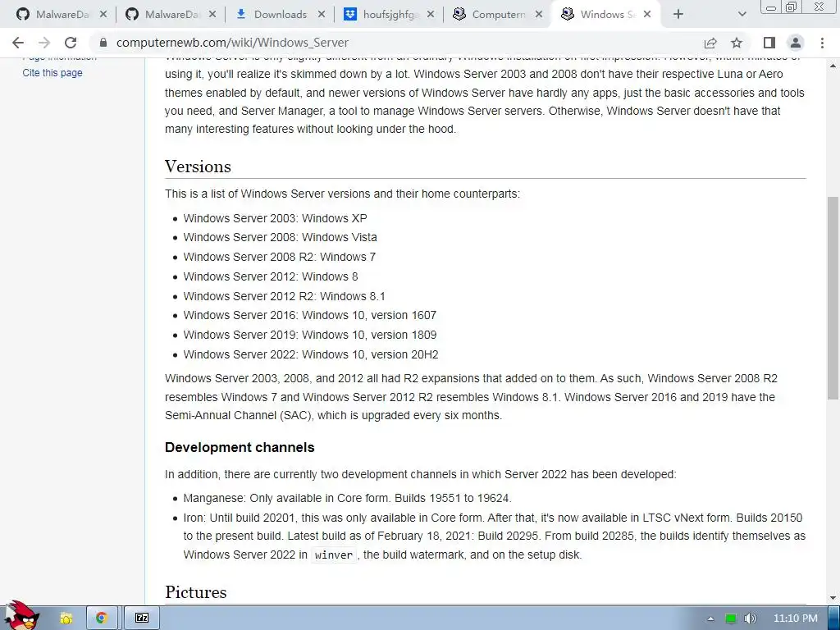Click the Manganese channel bullet text

[347, 498]
